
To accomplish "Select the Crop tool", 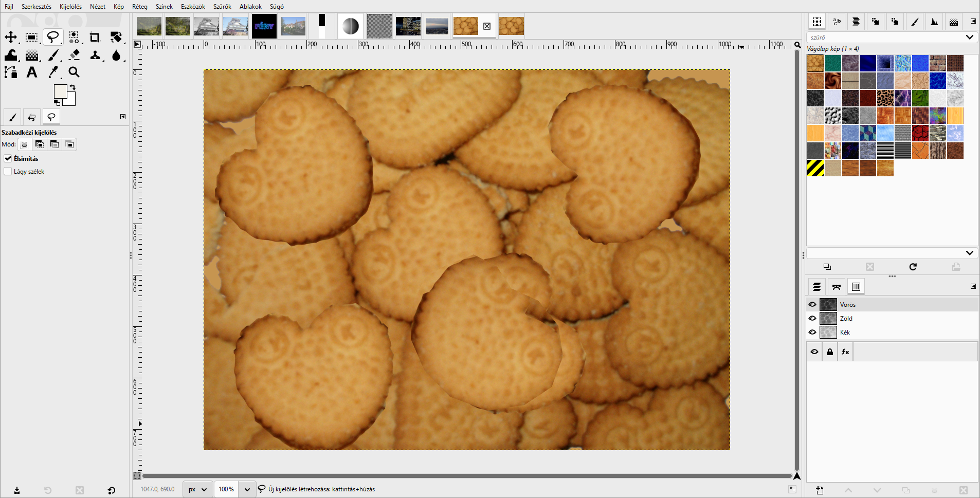I will (x=95, y=37).
